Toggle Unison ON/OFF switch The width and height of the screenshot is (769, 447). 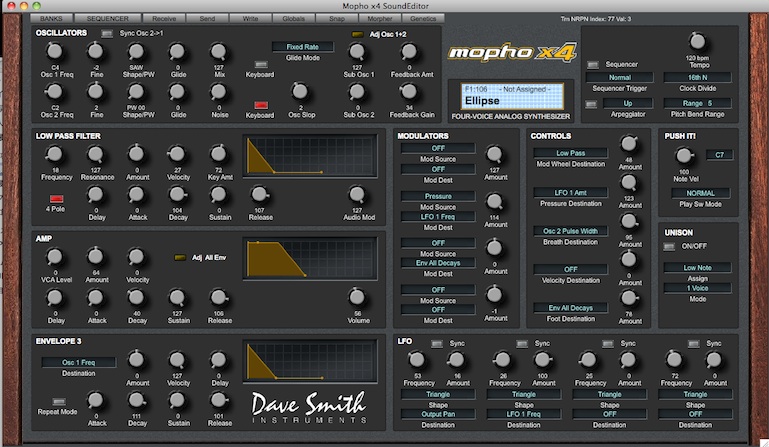(669, 246)
